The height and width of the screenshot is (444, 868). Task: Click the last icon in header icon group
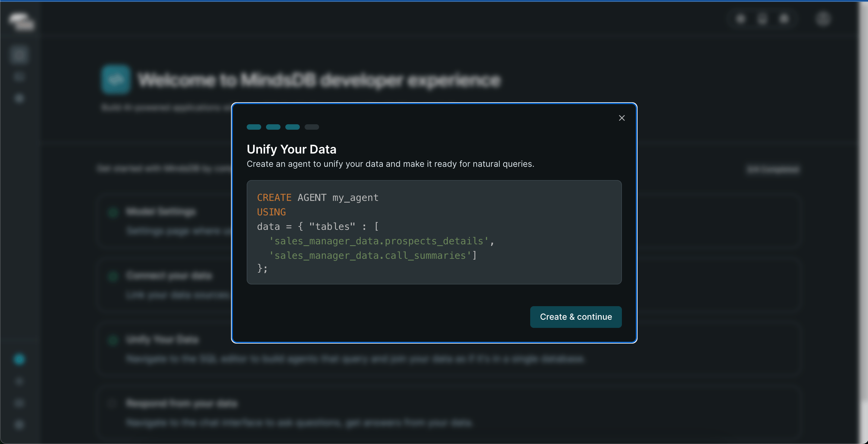[x=784, y=19]
